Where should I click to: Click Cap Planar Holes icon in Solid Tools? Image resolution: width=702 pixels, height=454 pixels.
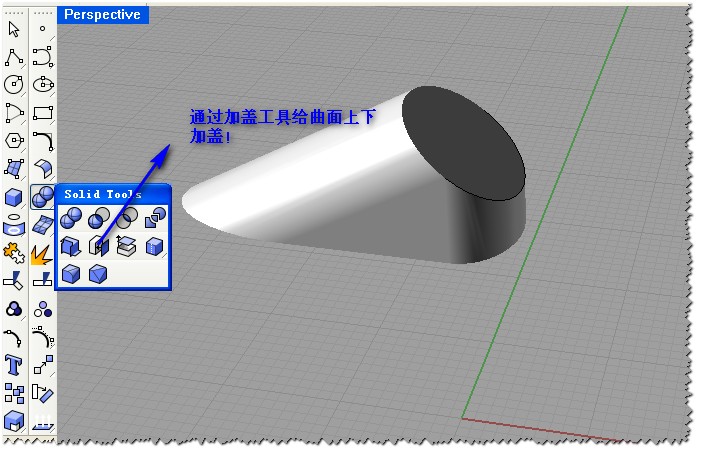98,247
